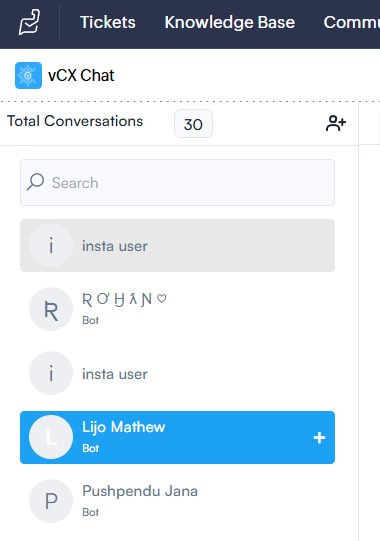Click the magnifier icon in search box
The height and width of the screenshot is (541, 380).
point(35,182)
